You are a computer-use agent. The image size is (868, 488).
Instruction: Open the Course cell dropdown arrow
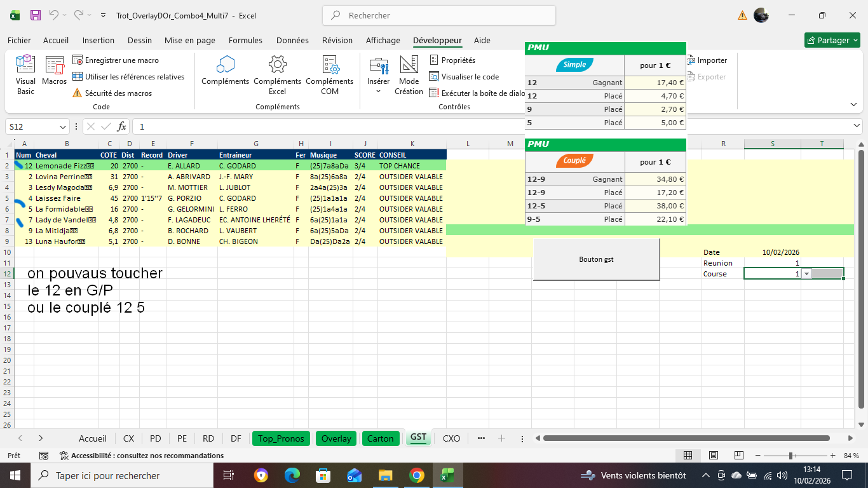click(x=806, y=274)
